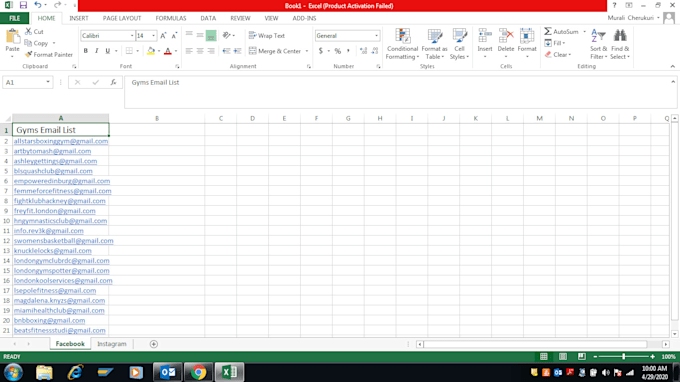Image resolution: width=680 pixels, height=382 pixels.
Task: Open bnbboxing@gmail.com email link
Action: [x=49, y=320]
